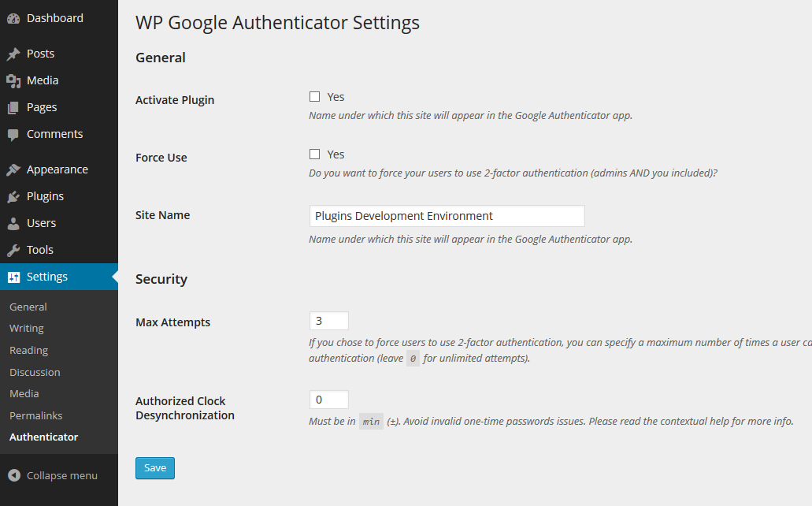Select the Appearance menu label
The width and height of the screenshot is (812, 506).
pos(57,169)
